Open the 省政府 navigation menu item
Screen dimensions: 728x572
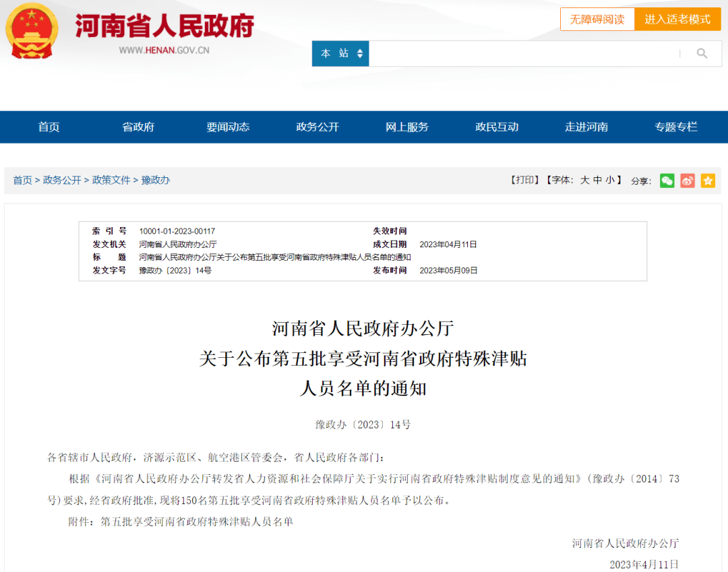click(x=138, y=127)
